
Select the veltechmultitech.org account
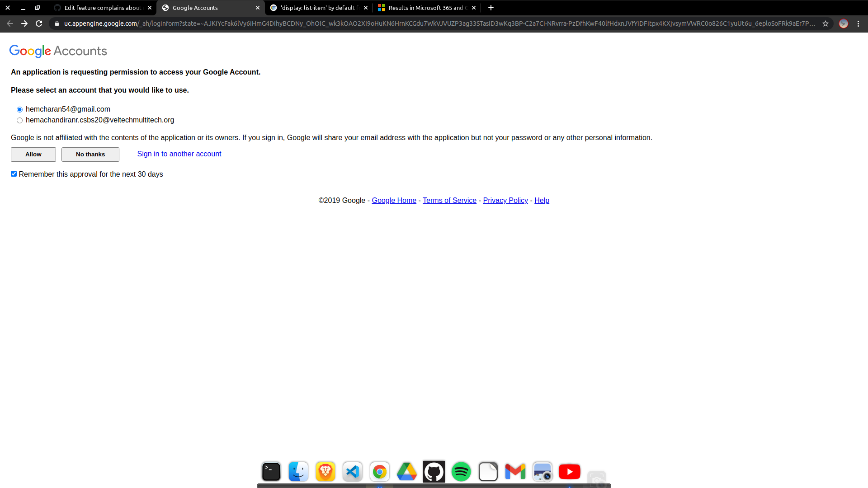point(19,120)
